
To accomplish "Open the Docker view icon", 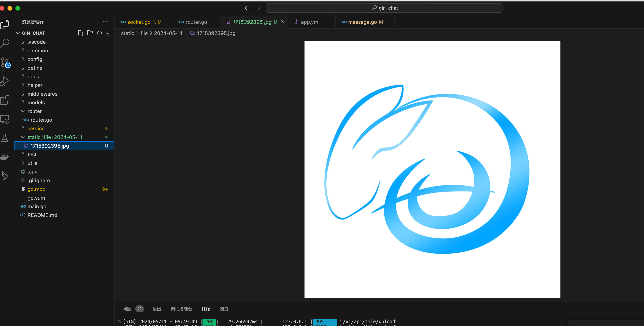I will [5, 157].
